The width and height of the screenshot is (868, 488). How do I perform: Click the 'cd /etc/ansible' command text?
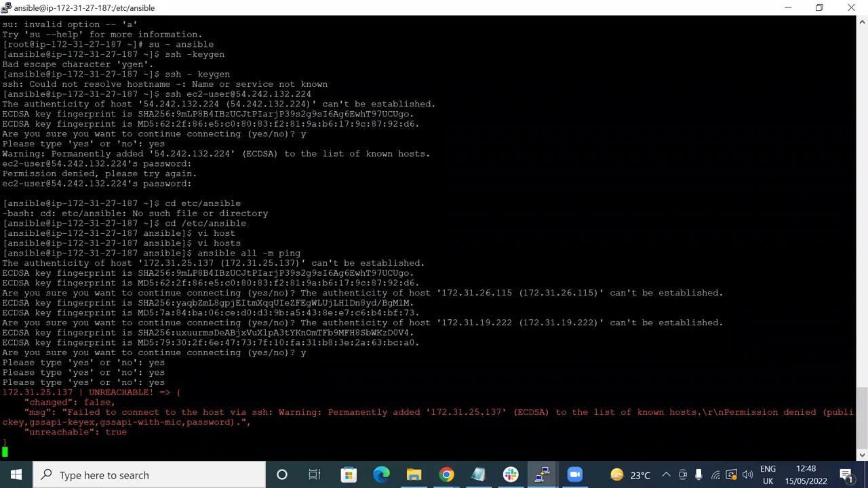(x=205, y=223)
